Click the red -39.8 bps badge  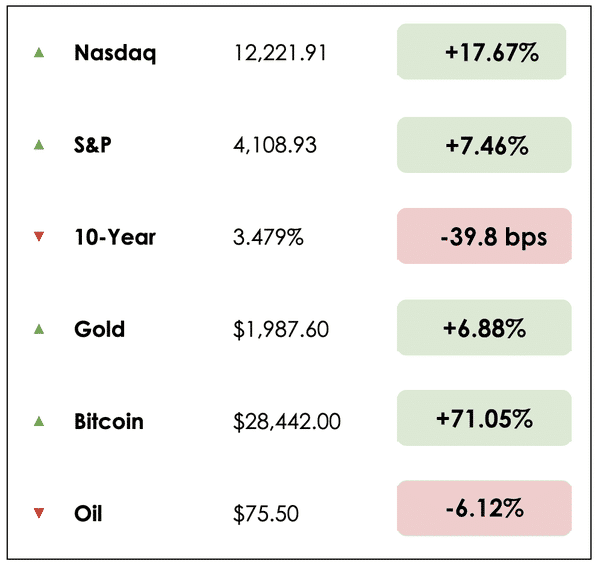click(484, 237)
